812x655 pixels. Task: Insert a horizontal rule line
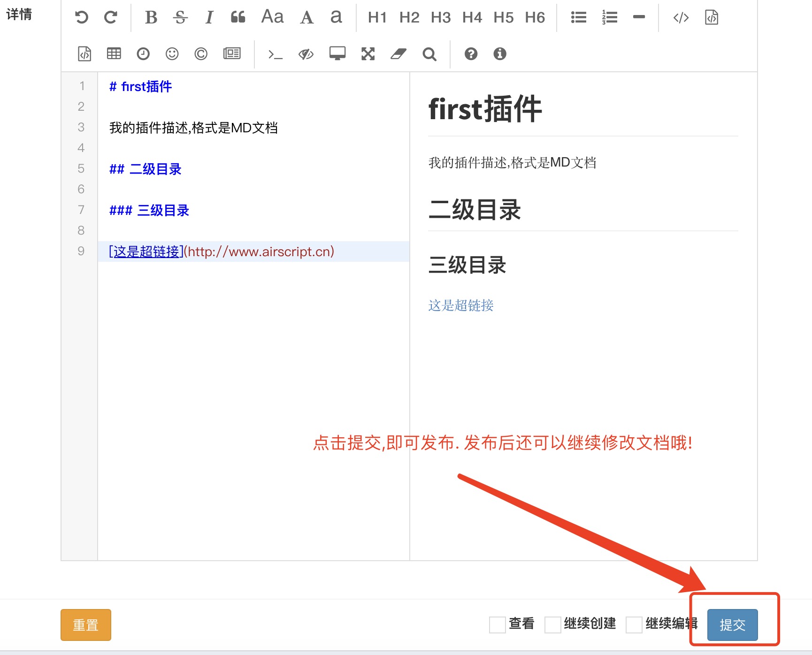pyautogui.click(x=639, y=17)
